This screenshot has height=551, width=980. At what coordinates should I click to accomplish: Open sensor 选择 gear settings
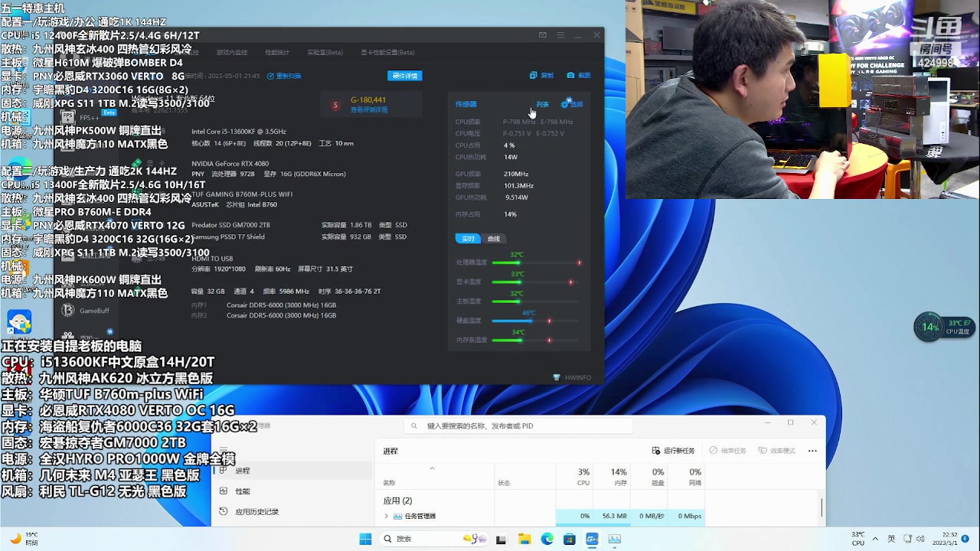pos(572,103)
